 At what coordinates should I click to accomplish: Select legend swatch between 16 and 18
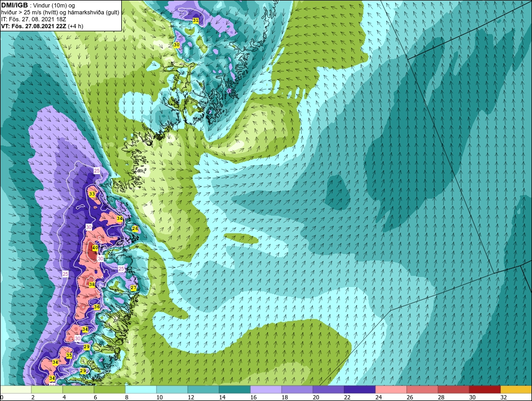point(266,389)
